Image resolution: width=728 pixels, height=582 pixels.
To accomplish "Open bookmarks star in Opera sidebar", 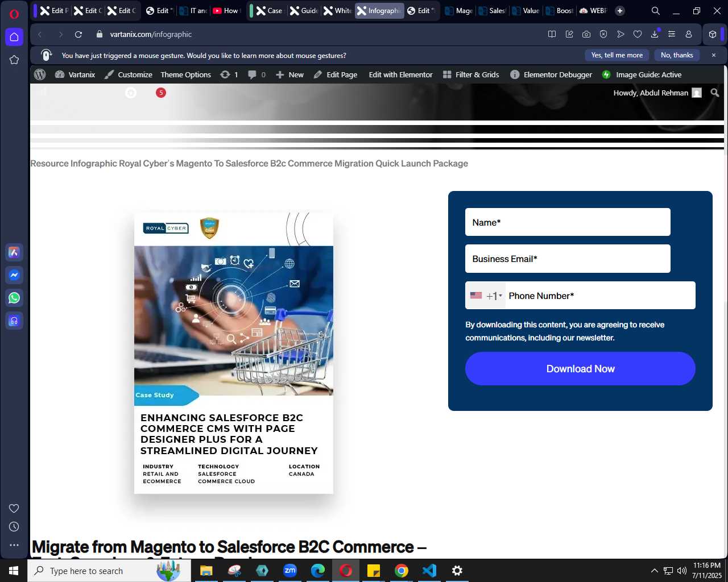I will [14, 60].
